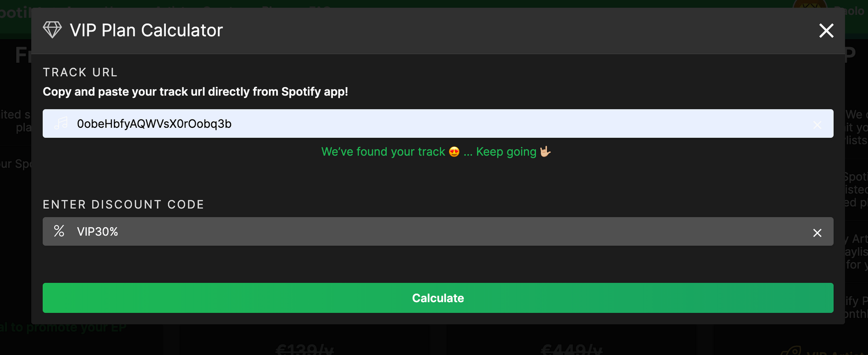Screen dimensions: 868x355
Task: Focus the track URL input field
Action: point(438,123)
